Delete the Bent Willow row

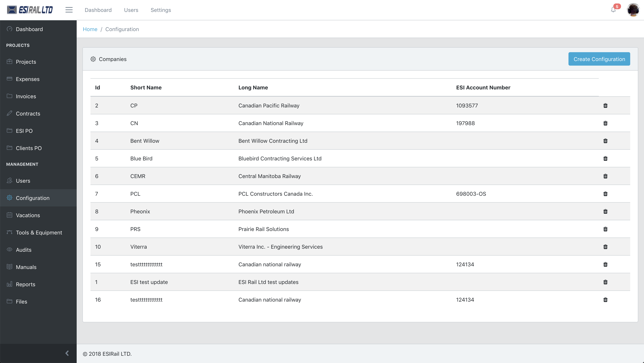click(x=605, y=141)
